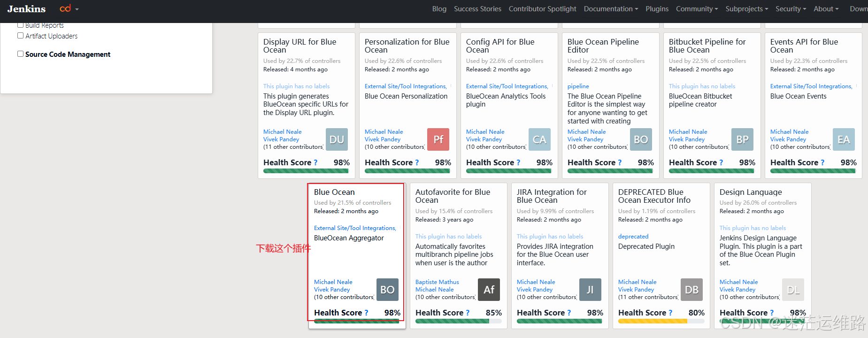Click Health Score help icon on Events API card
Viewport: 868px width, 338px height.
[822, 162]
